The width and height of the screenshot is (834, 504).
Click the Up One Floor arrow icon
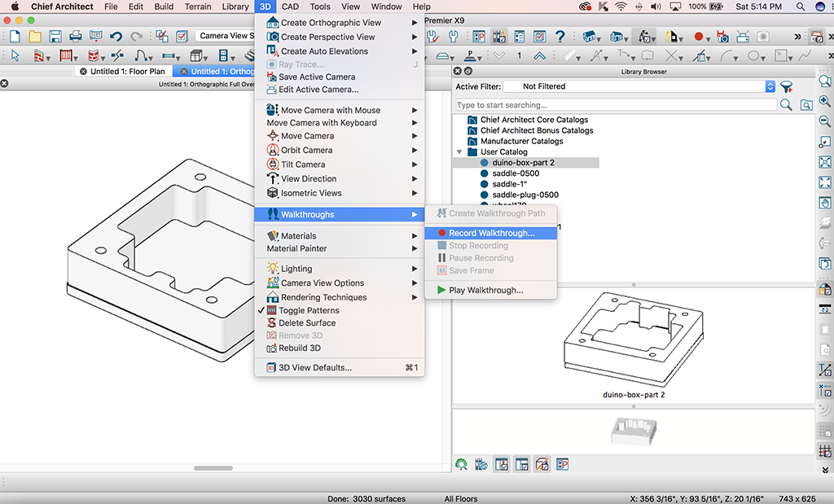pyautogui.click(x=539, y=56)
